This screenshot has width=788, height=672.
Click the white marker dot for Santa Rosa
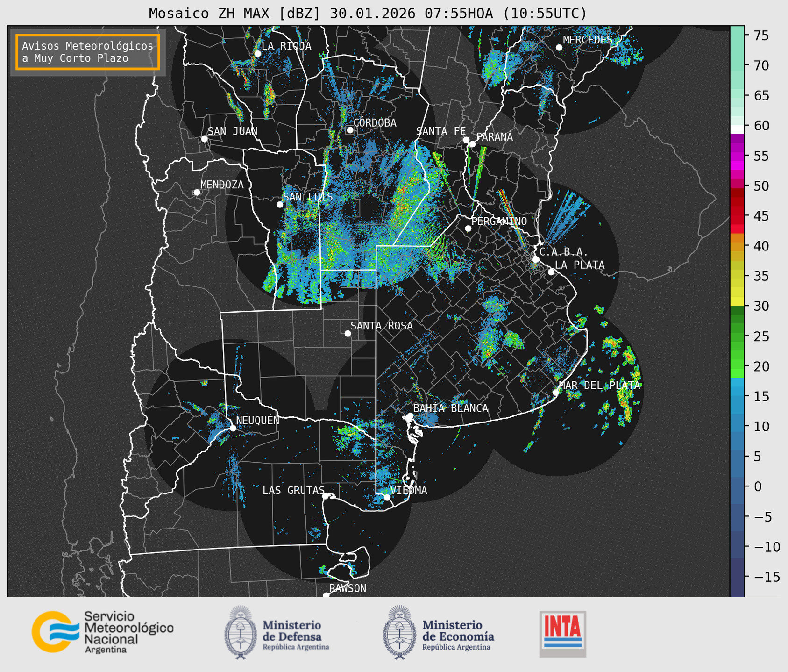[x=348, y=333]
